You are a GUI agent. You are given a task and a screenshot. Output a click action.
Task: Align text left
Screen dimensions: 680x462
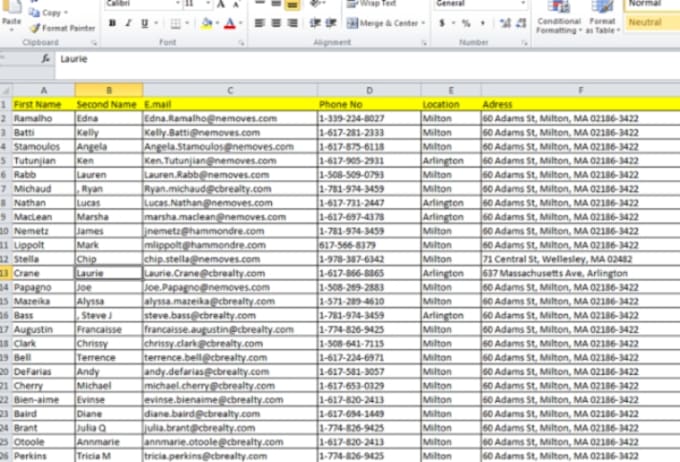pyautogui.click(x=260, y=23)
